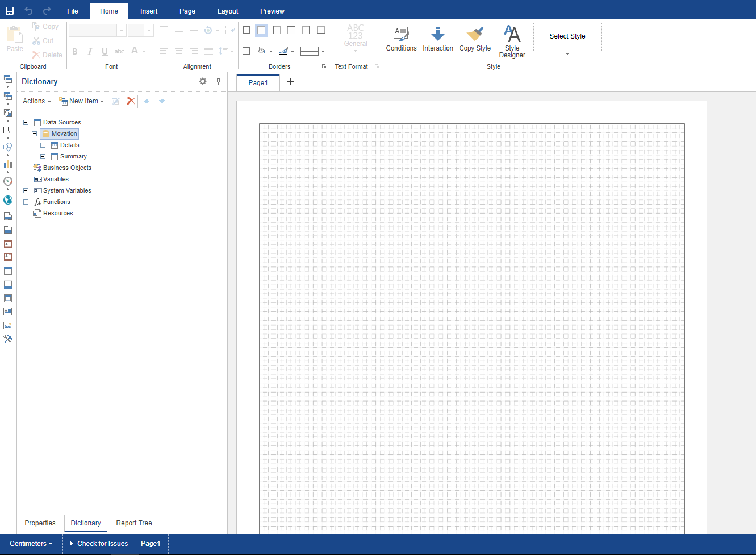
Task: Toggle the all-borders option in the Borders group
Action: [246, 30]
